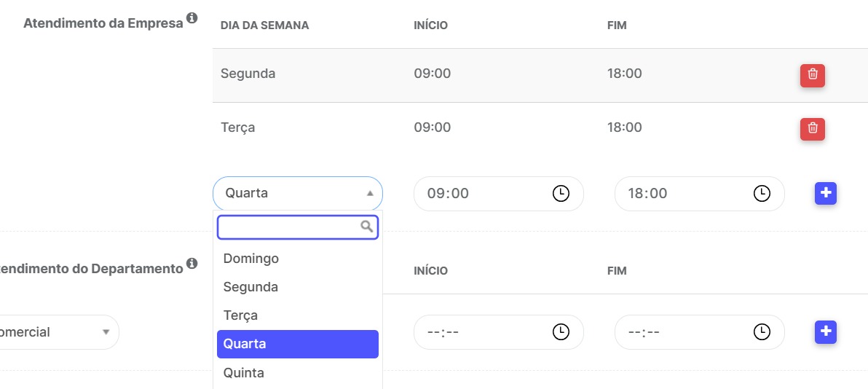Delete the Segunda schedule row

812,75
